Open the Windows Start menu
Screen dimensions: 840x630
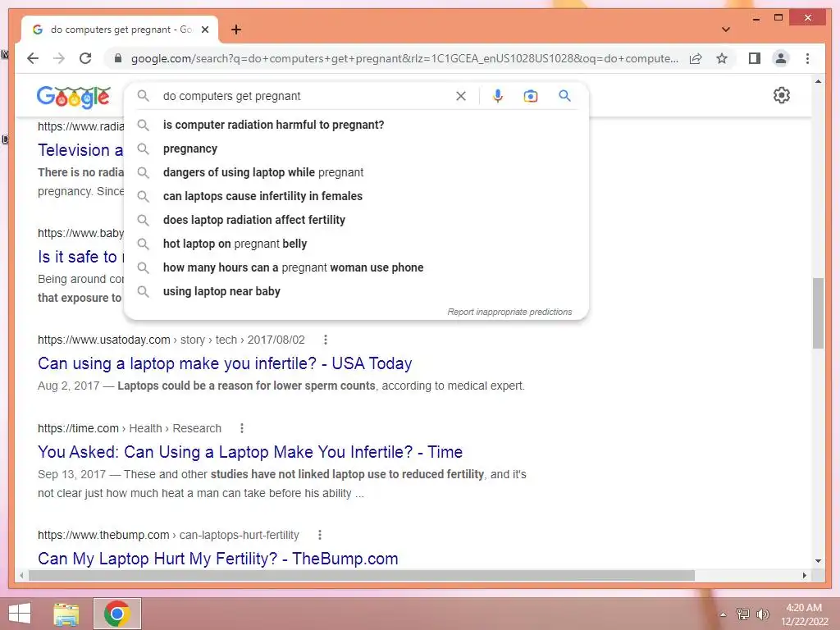[x=20, y=614]
